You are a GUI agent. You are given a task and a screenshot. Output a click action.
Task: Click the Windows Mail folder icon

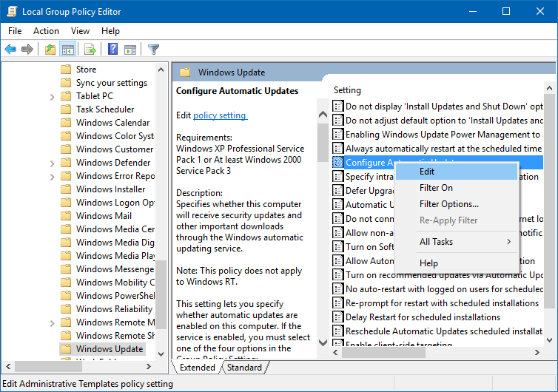(x=66, y=215)
